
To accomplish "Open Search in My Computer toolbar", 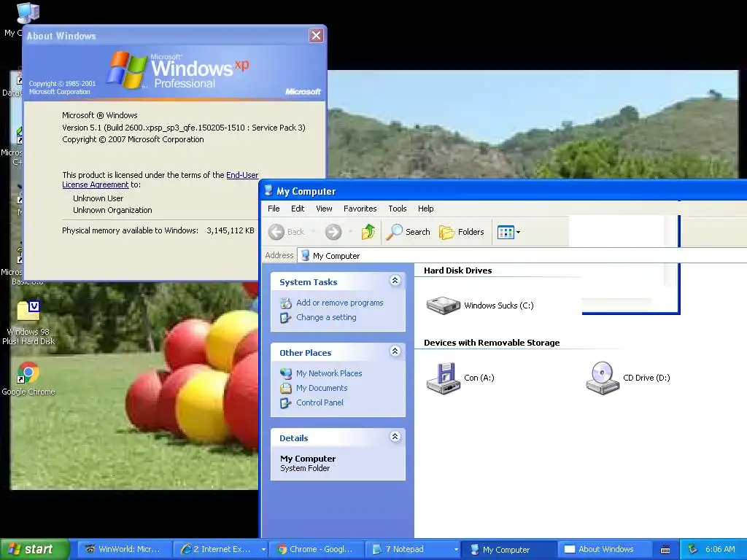I will point(408,232).
